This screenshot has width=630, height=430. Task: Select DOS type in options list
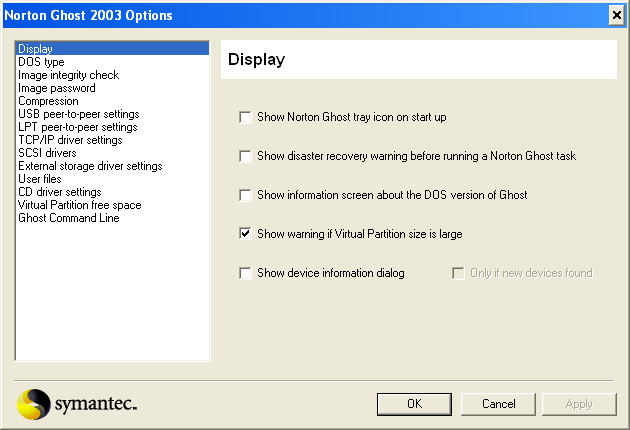41,62
